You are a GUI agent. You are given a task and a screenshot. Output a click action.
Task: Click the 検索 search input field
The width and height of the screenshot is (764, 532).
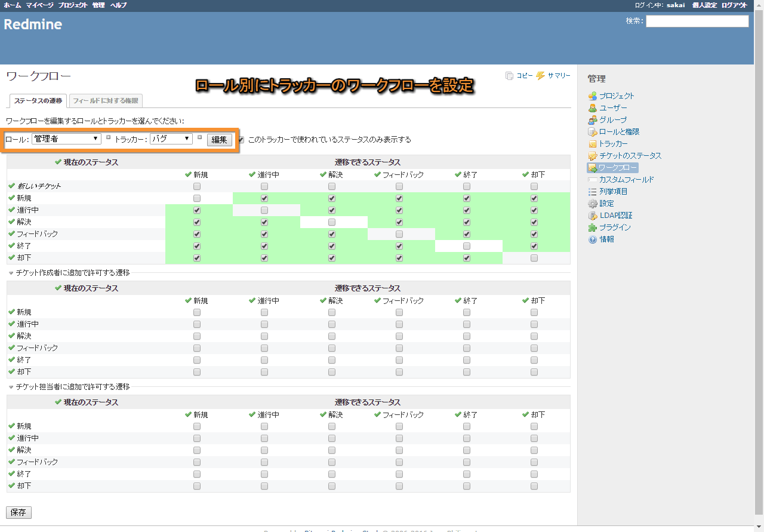coord(697,21)
